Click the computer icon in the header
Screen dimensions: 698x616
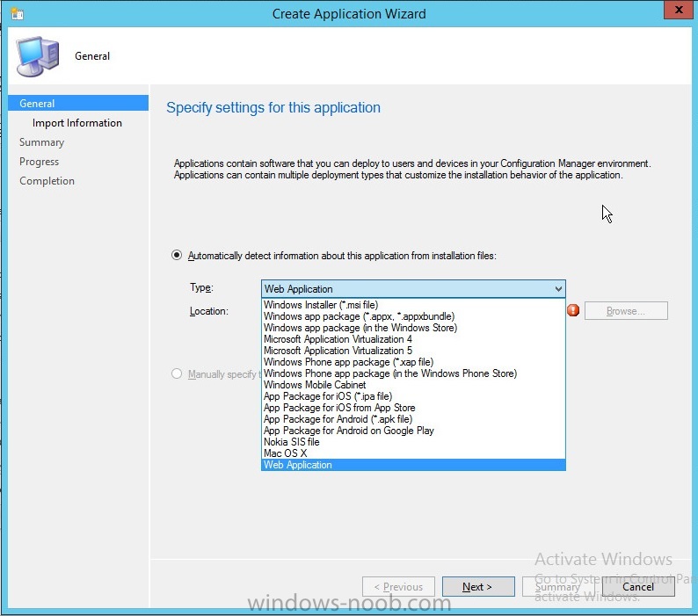coord(38,56)
